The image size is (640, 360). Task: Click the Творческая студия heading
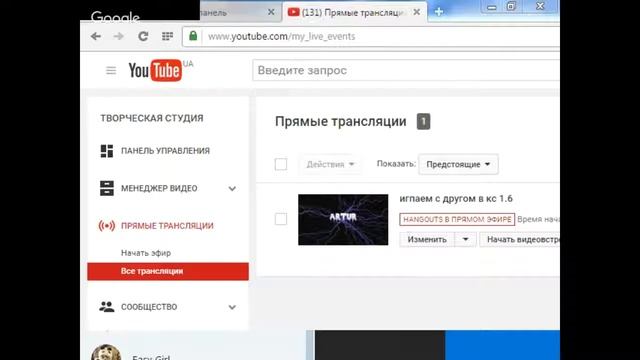pos(152,118)
